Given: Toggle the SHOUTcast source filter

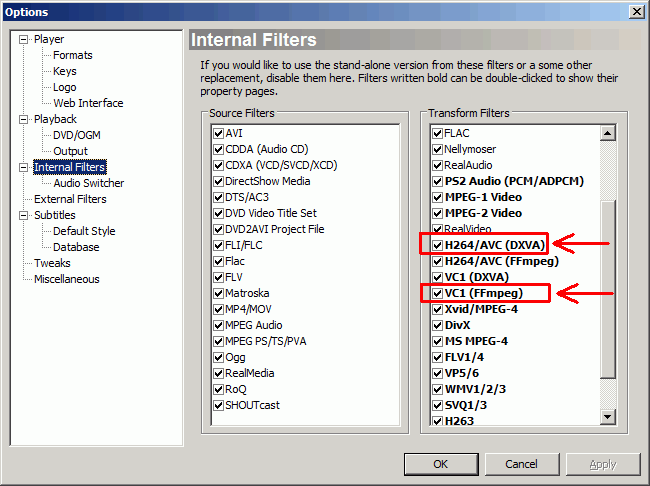Looking at the screenshot, I should tap(218, 406).
